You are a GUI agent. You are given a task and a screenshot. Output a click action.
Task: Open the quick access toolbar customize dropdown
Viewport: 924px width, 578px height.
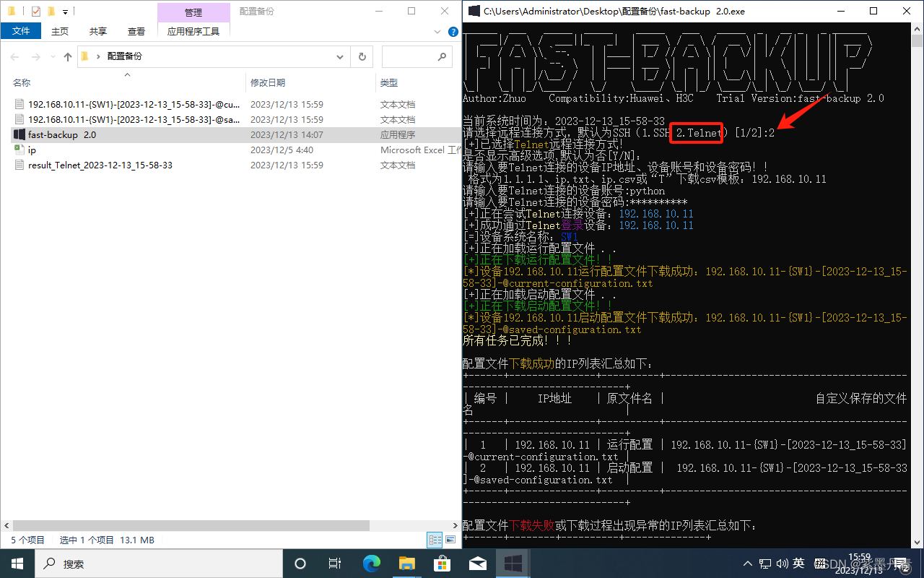(65, 12)
